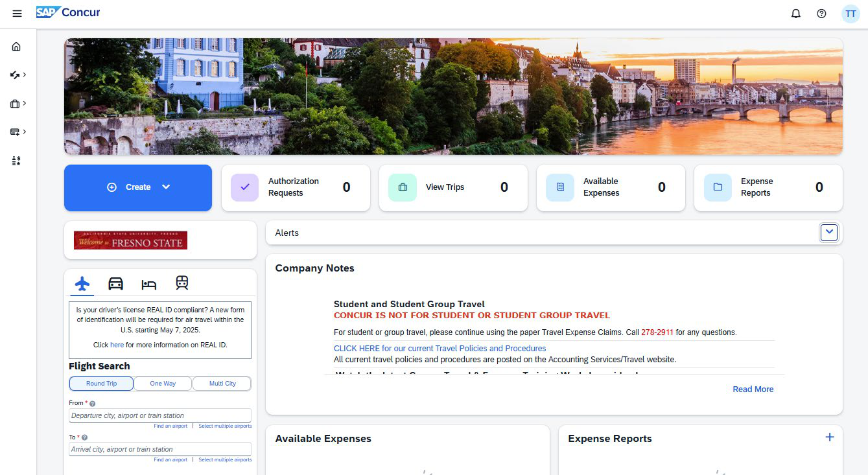Follow the REAL ID 'here' link
The image size is (868, 475).
point(117,345)
